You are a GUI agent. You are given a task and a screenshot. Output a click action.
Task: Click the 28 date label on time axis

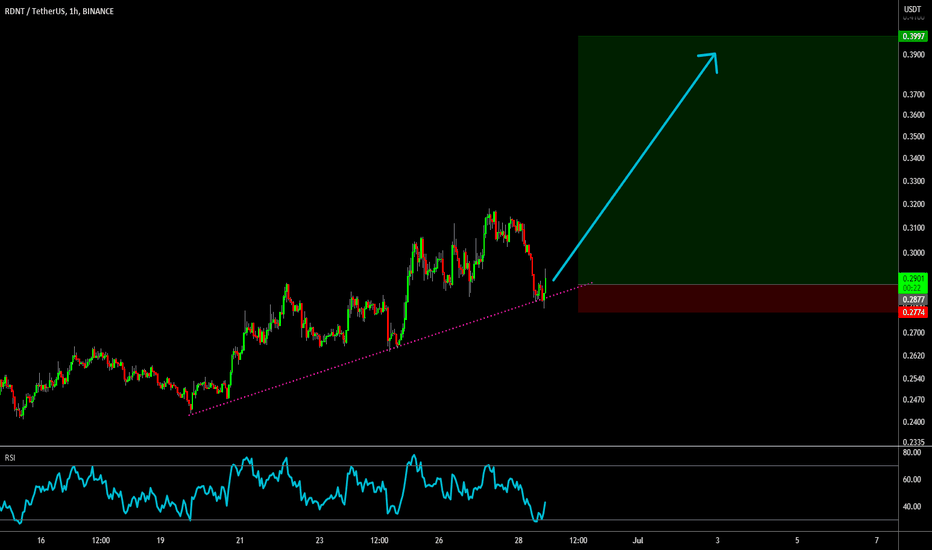(x=518, y=540)
